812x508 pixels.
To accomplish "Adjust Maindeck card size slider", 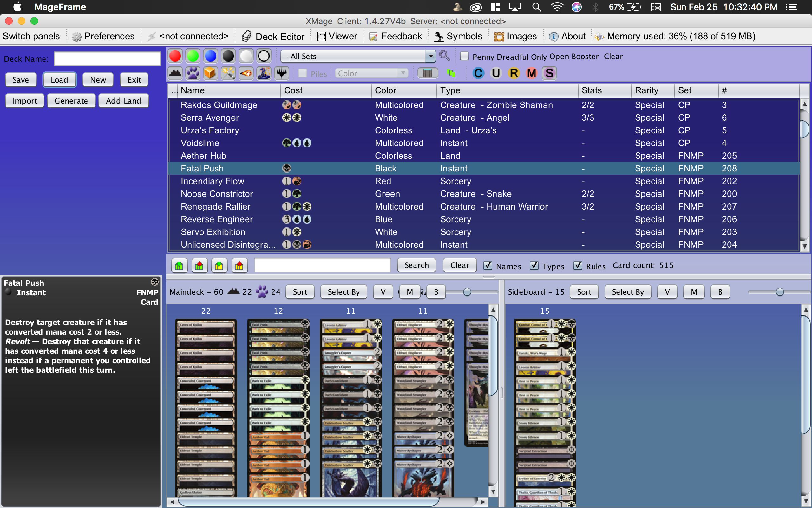I will 467,292.
